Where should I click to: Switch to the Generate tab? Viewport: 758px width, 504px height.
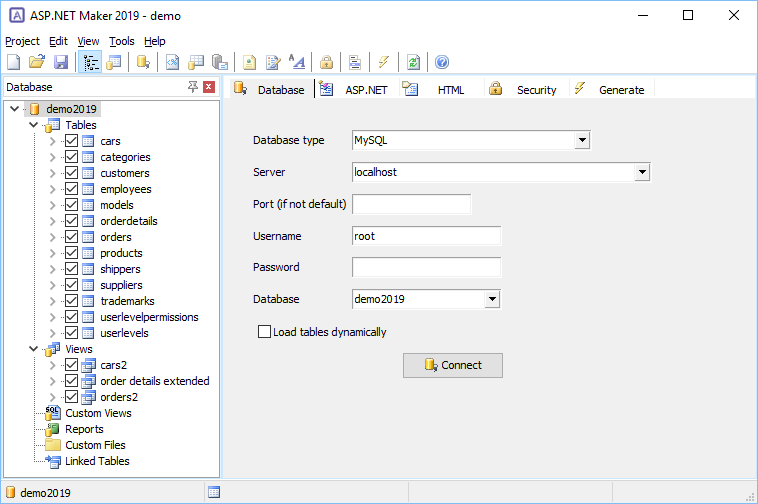(611, 89)
